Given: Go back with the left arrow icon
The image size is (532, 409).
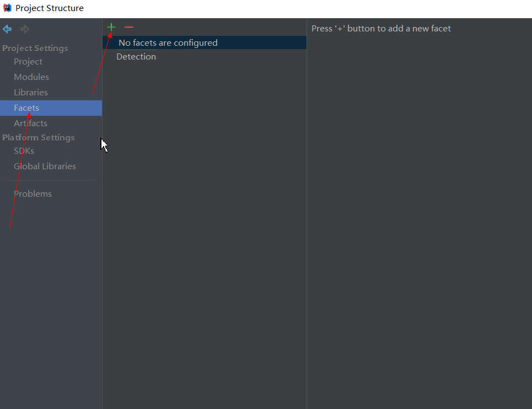Looking at the screenshot, I should [7, 29].
